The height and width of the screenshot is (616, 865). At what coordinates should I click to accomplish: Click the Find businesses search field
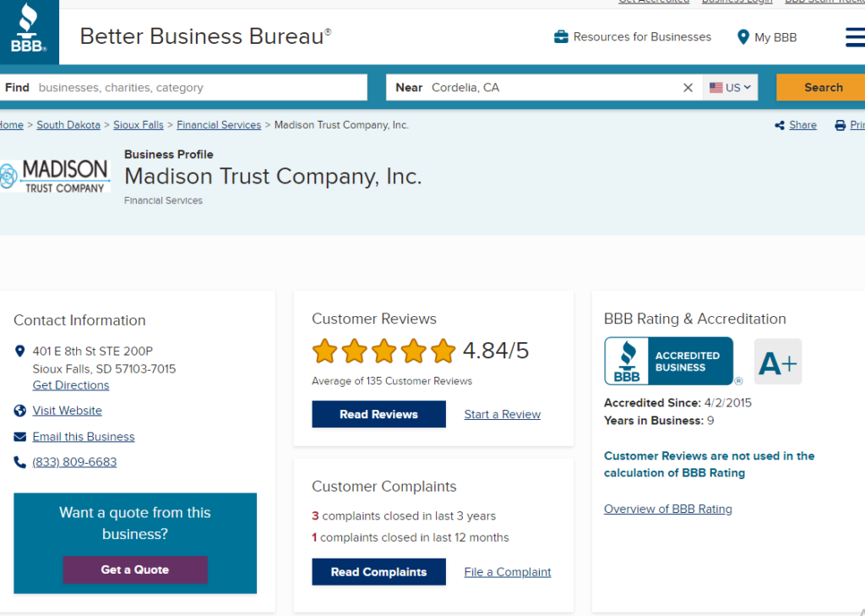[x=183, y=87]
